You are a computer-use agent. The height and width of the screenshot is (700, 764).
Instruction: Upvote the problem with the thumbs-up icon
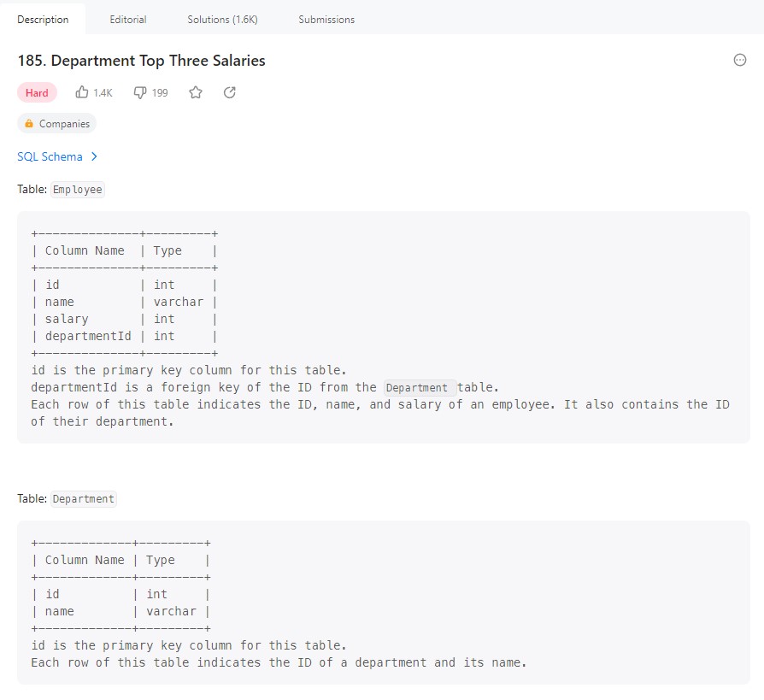[83, 92]
